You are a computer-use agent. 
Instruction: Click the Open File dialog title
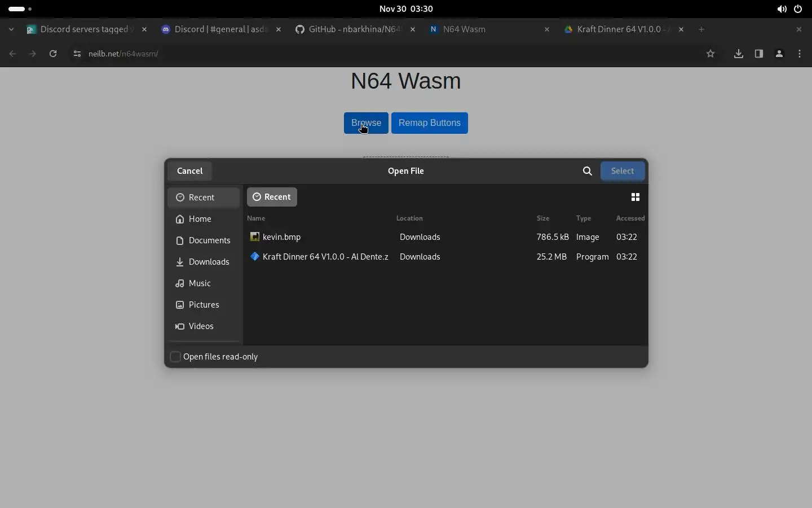click(406, 171)
